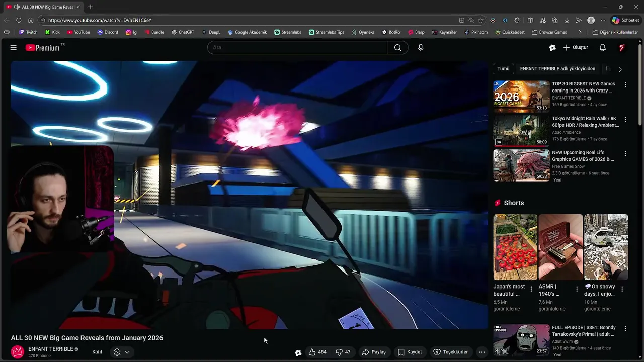Open Diğer sık kullanılanlar folder

pyautogui.click(x=615, y=32)
